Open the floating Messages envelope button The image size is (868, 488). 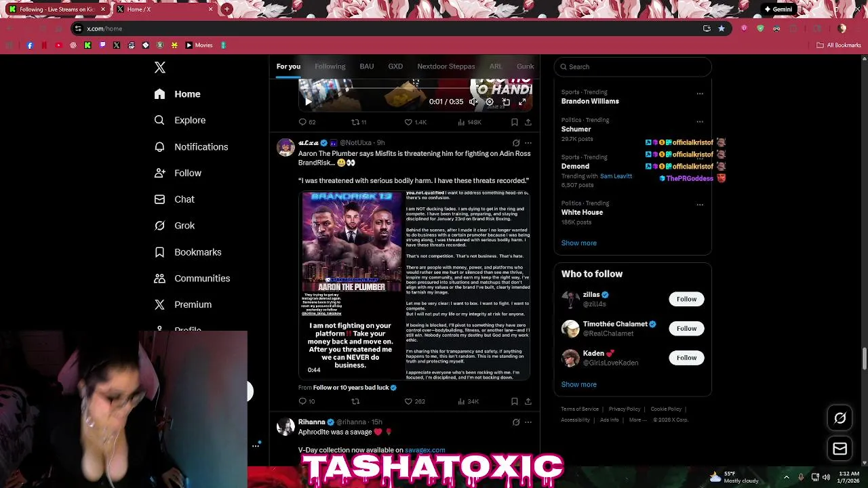tap(840, 449)
